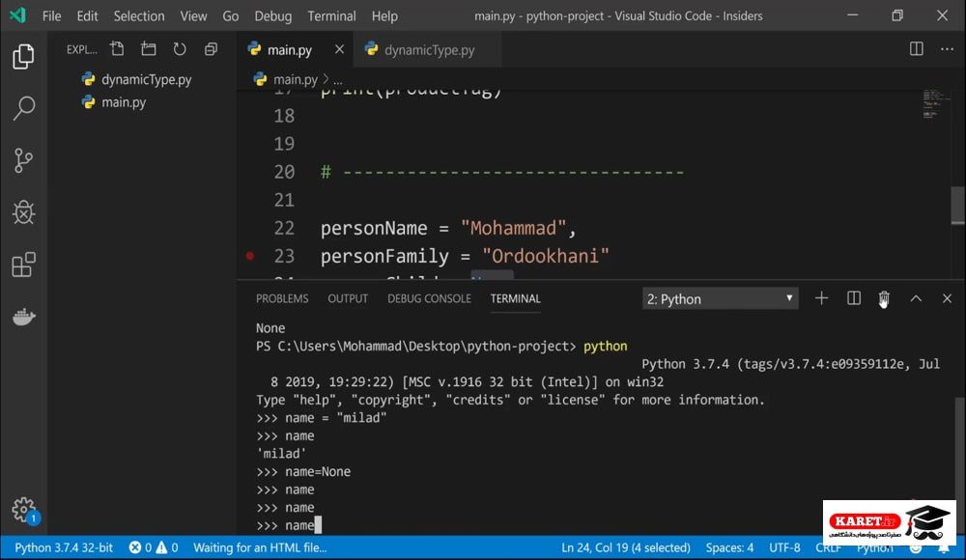The width and height of the screenshot is (966, 560).
Task: Split the terminal pane
Action: (853, 298)
